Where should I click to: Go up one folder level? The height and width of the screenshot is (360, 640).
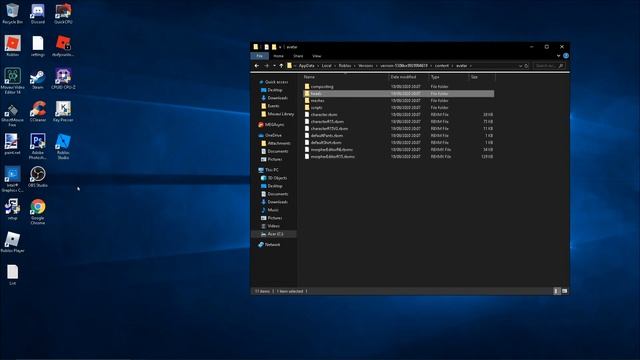[281, 66]
